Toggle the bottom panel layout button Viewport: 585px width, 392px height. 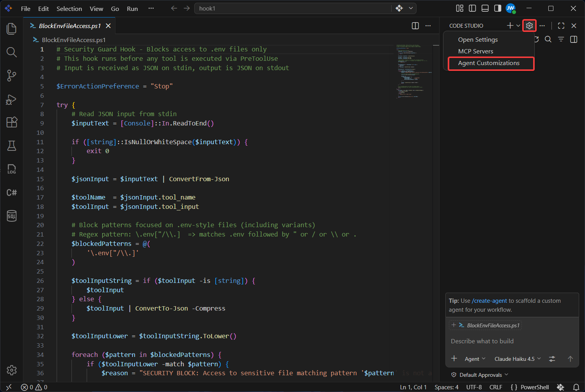[x=485, y=8]
